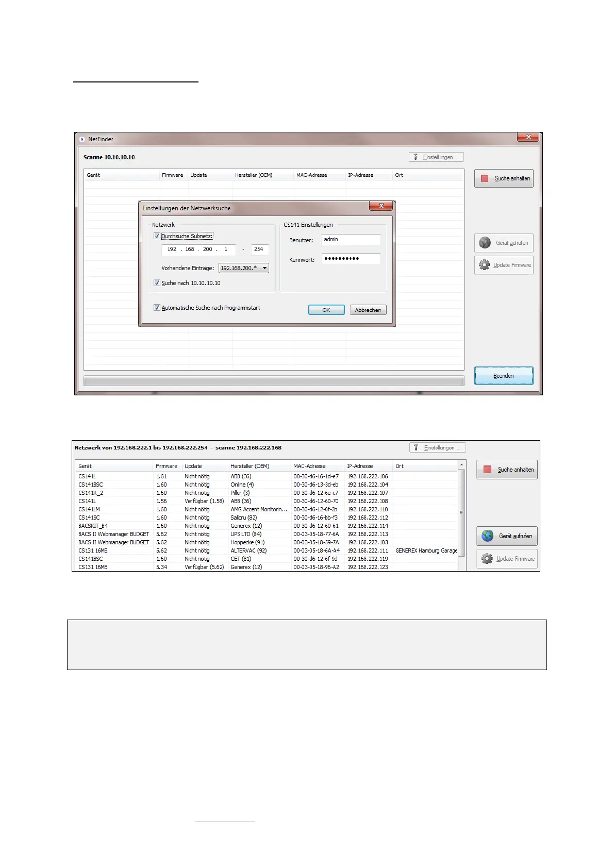Click the 'ALTERVAC (92)' manufacturer cell
This screenshot has width=614, height=868.
point(248,550)
